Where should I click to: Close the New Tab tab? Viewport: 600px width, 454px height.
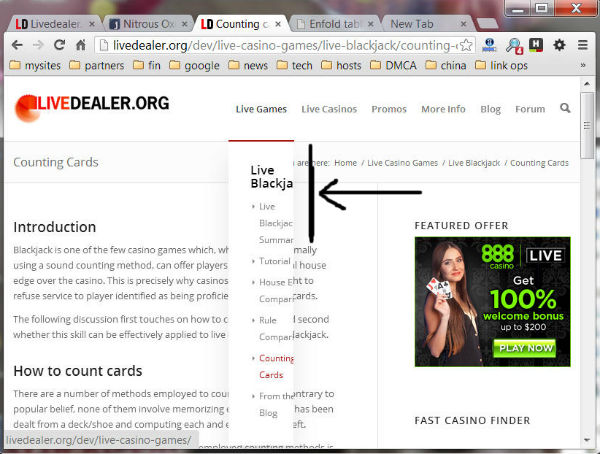pos(463,24)
